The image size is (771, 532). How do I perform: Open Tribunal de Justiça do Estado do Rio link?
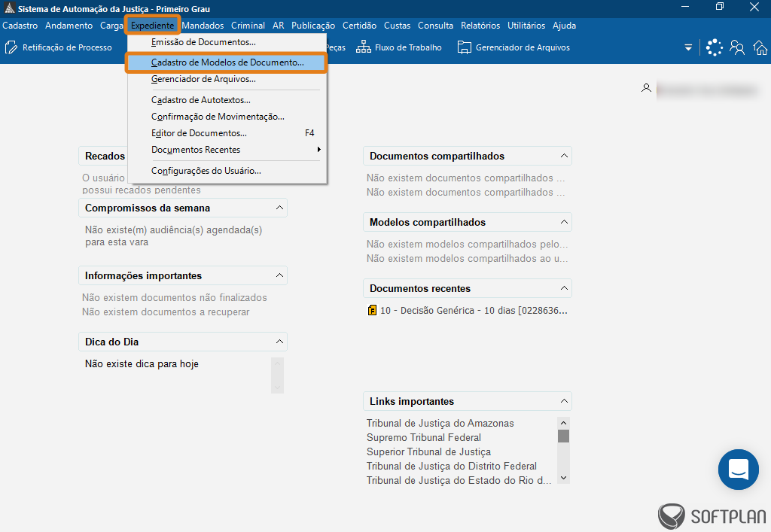point(459,480)
